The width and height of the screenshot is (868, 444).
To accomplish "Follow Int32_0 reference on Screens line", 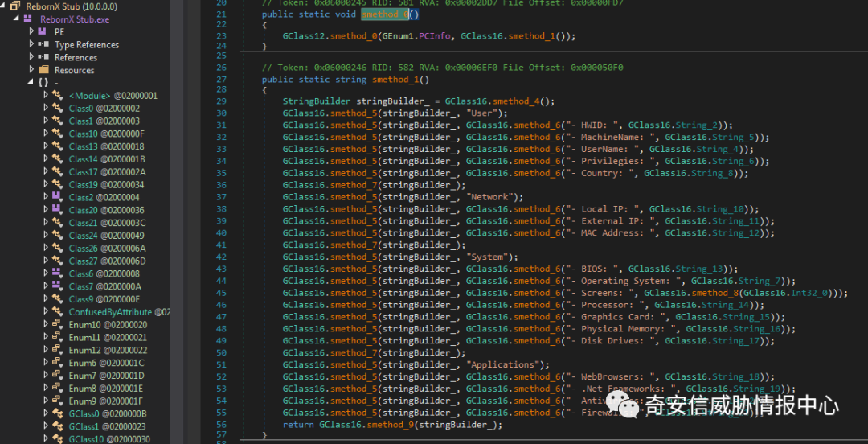I will [x=808, y=293].
